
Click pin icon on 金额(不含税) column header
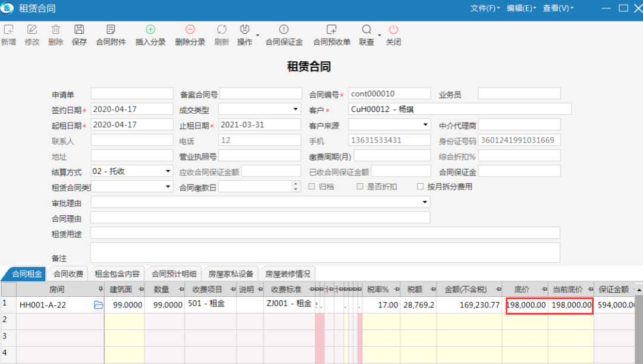pyautogui.click(x=498, y=290)
